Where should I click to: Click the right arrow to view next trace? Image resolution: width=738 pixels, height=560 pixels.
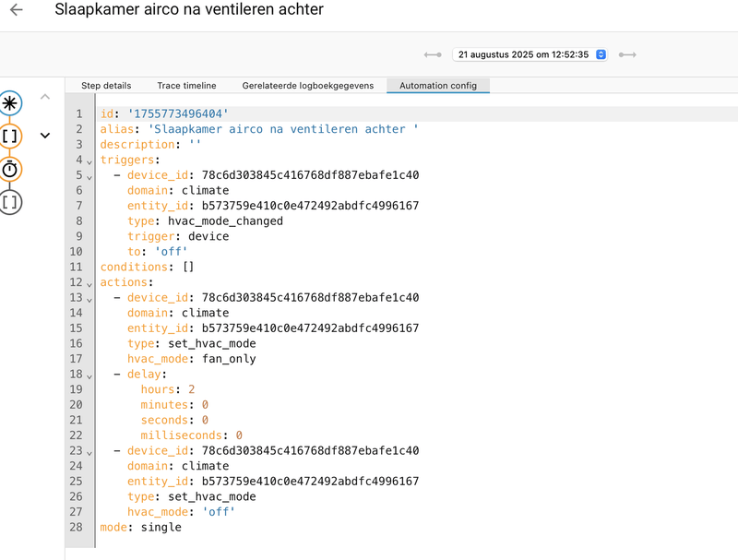(628, 54)
